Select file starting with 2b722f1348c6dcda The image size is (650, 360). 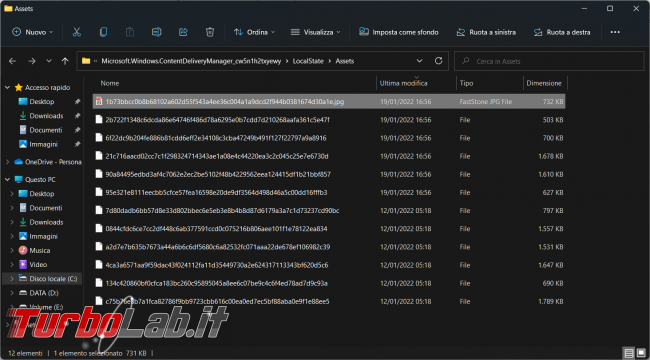coord(329,120)
